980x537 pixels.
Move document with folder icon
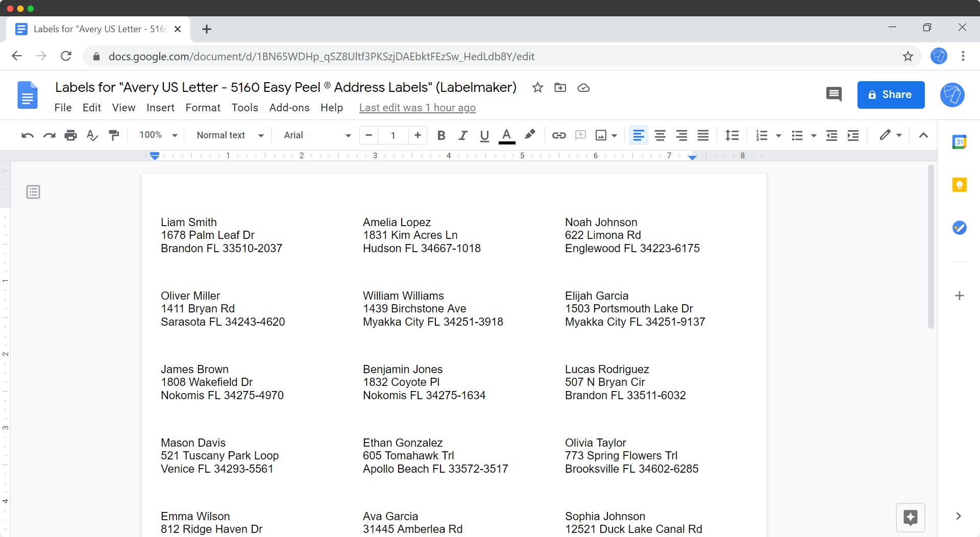pyautogui.click(x=560, y=88)
